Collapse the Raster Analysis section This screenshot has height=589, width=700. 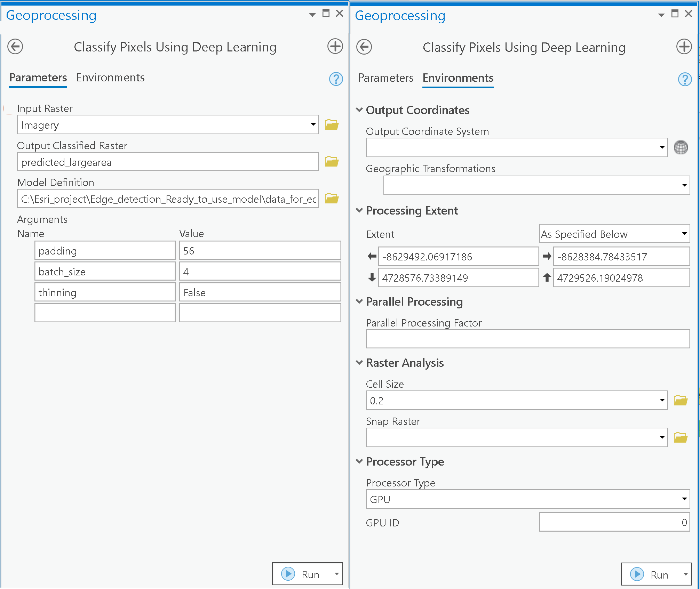click(x=359, y=363)
